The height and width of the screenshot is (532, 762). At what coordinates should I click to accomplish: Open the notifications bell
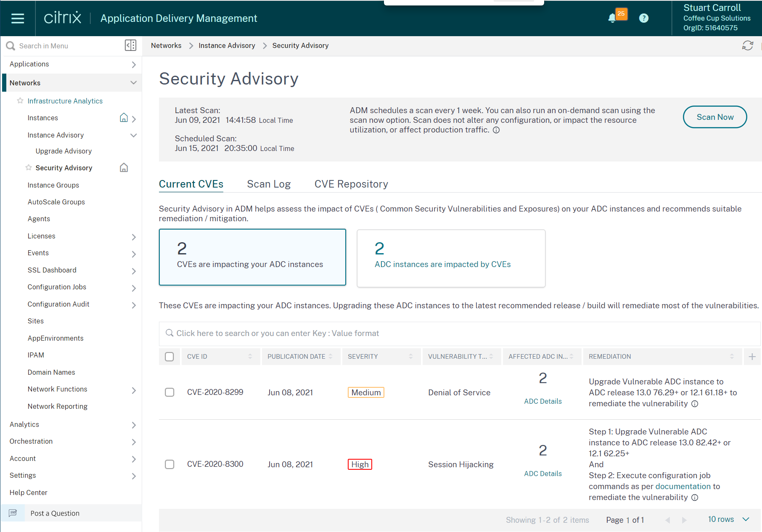tap(612, 18)
